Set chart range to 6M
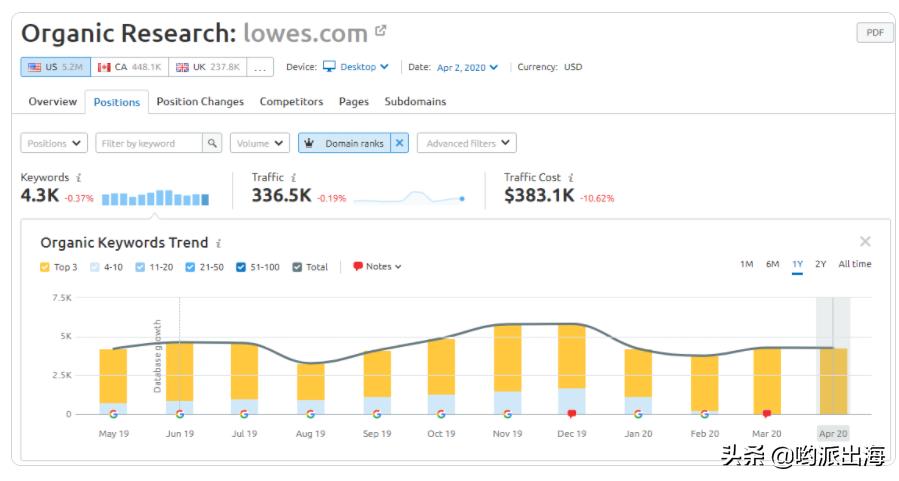Screen dimensions: 899x481 click(772, 264)
